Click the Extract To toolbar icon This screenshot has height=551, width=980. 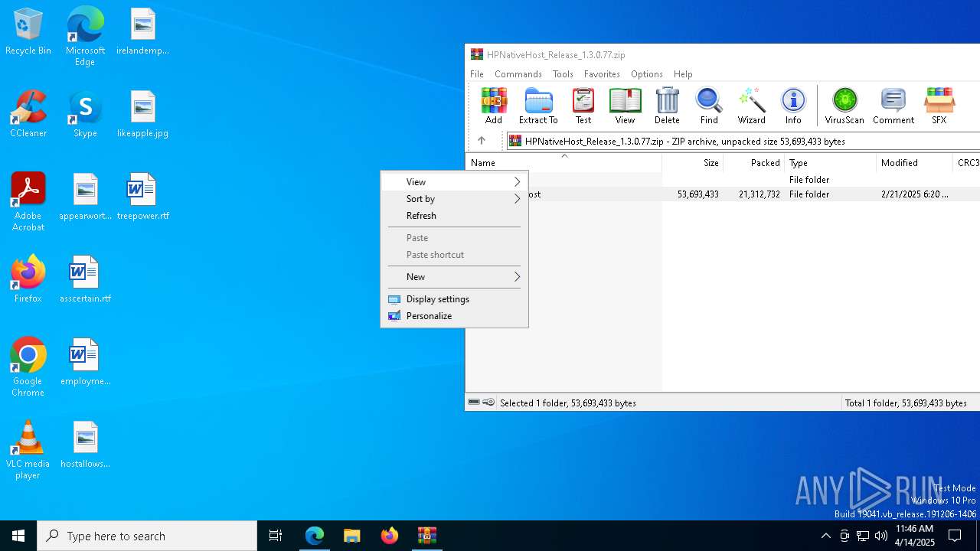click(538, 106)
